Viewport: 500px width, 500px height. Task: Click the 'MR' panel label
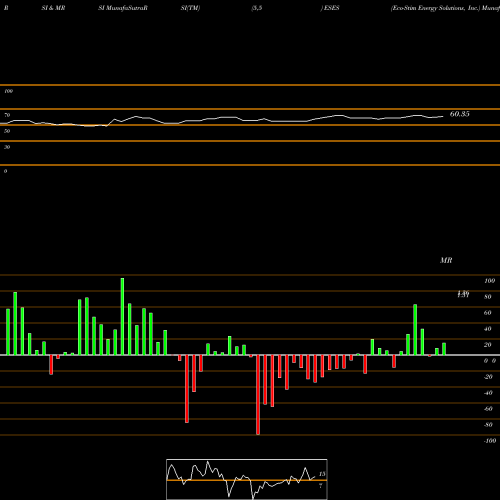[x=446, y=260]
